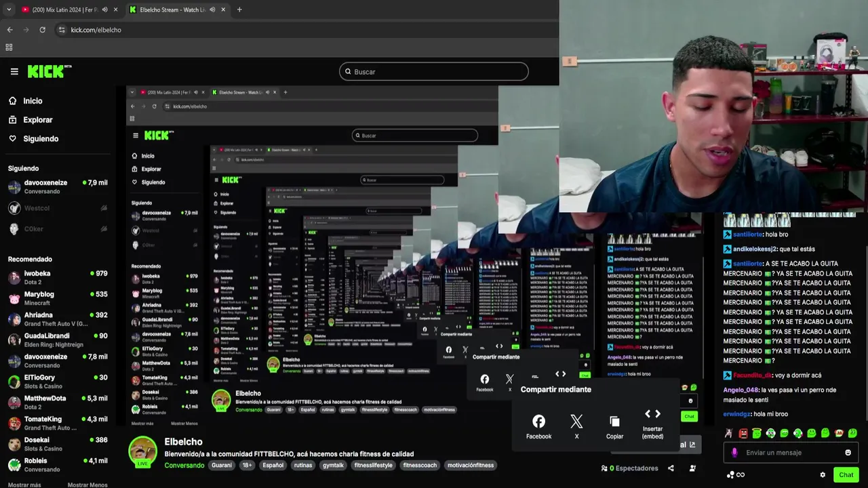Click username andikelokessj2 in main chat
Viewport: 868px width, 488px height.
pos(755,249)
